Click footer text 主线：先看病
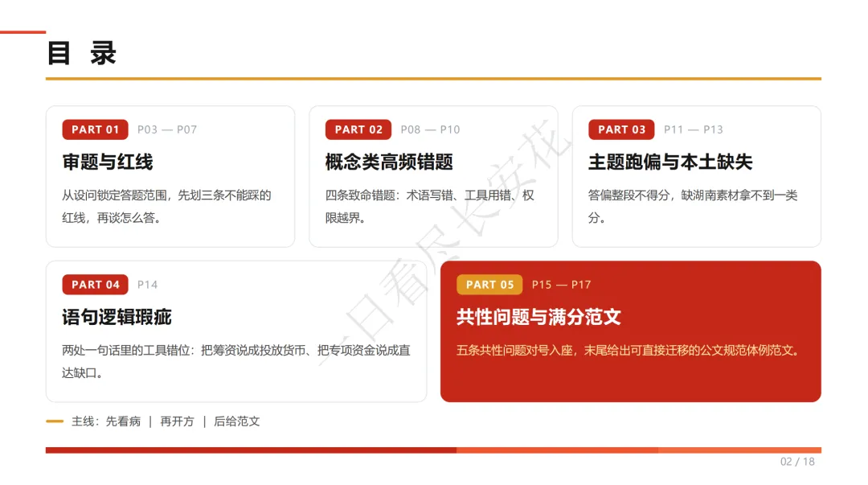 pos(106,421)
